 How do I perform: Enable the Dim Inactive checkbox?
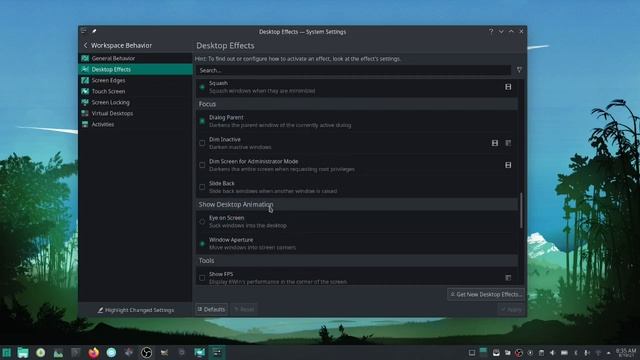pos(202,143)
